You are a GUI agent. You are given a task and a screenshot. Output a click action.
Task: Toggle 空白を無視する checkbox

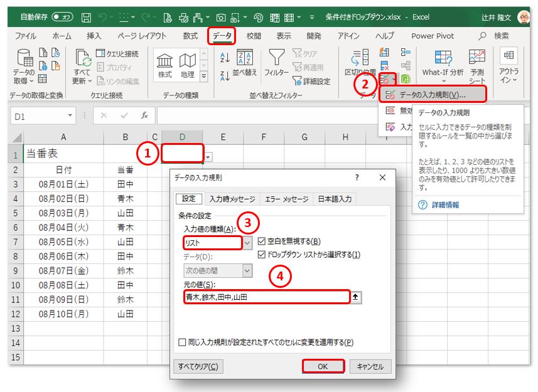261,241
